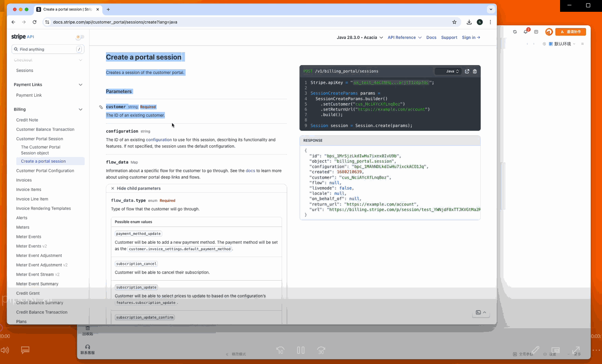Follow the configuration hyperlink
The width and height of the screenshot is (602, 364).
(x=159, y=139)
